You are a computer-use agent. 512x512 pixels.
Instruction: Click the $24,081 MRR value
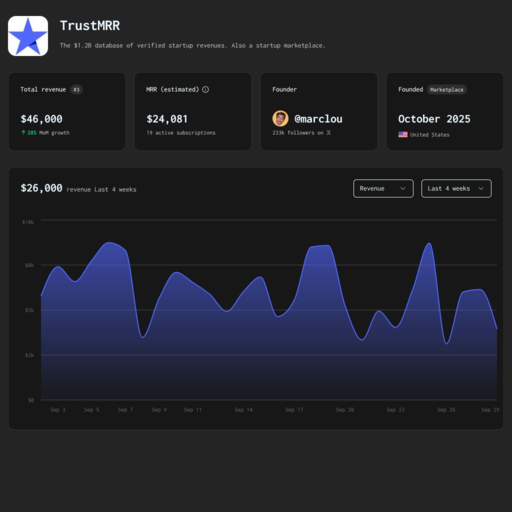tap(167, 119)
